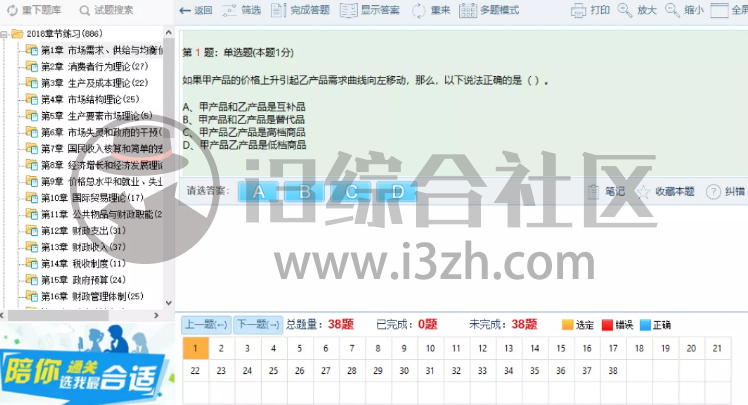Open chapter 第16章 财政管理体制
This screenshot has width=748, height=405.
[92, 296]
